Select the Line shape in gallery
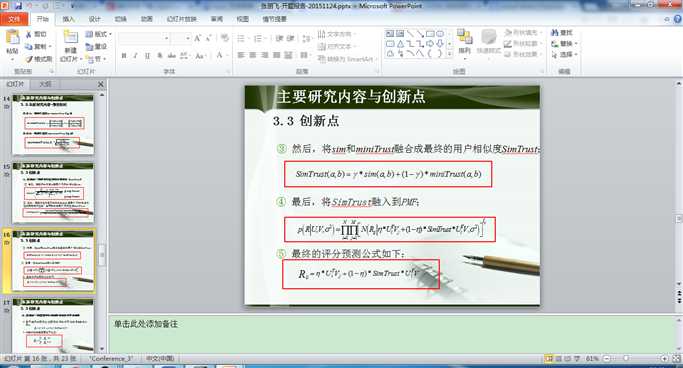Image resolution: width=683 pixels, height=368 pixels. (410, 34)
